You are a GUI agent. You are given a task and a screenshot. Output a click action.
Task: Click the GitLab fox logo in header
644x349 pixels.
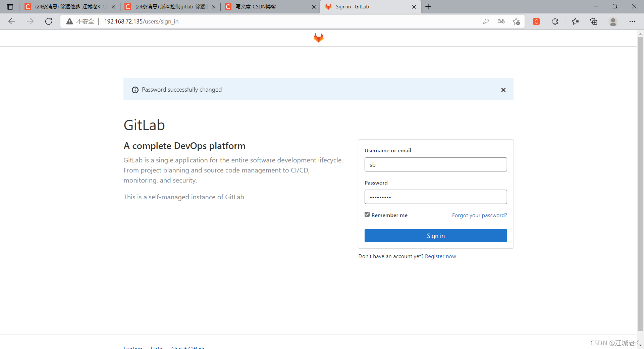click(x=318, y=38)
